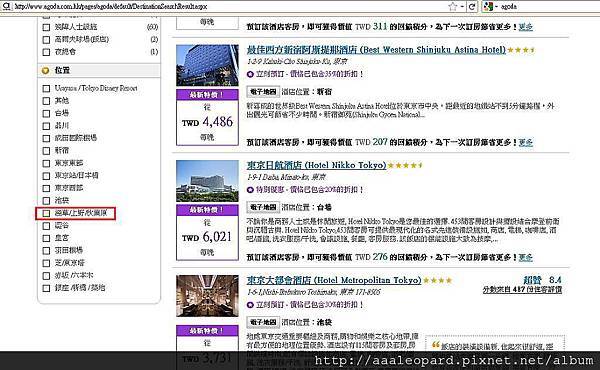Open Hotel Nikko Tokyo thumbnail photo
This screenshot has width=600, height=370.
click(207, 181)
